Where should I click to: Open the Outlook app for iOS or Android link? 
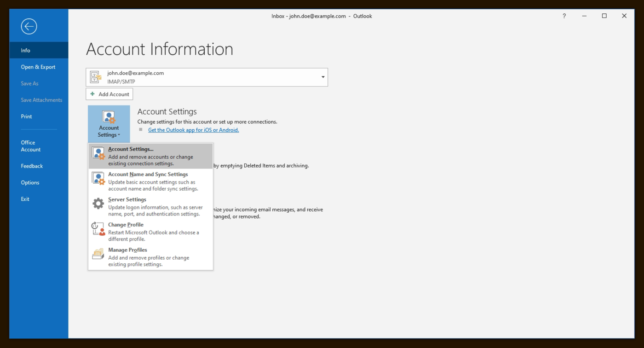(x=194, y=130)
